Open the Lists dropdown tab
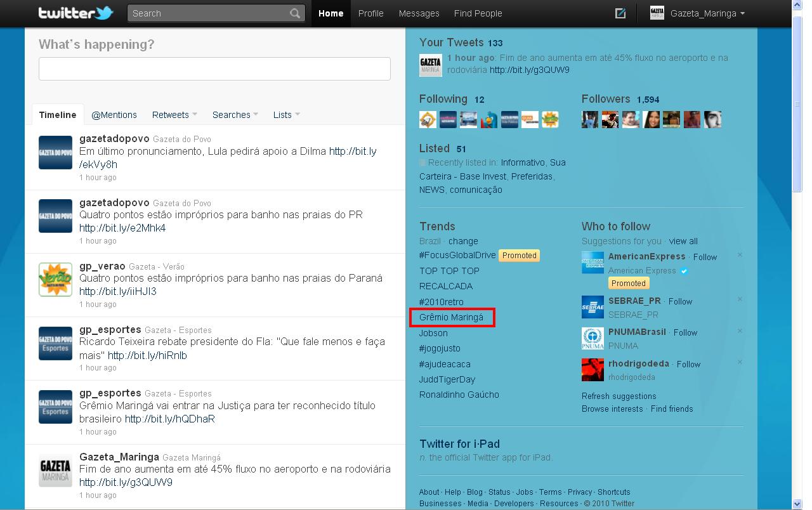This screenshot has width=812, height=510. (x=286, y=115)
